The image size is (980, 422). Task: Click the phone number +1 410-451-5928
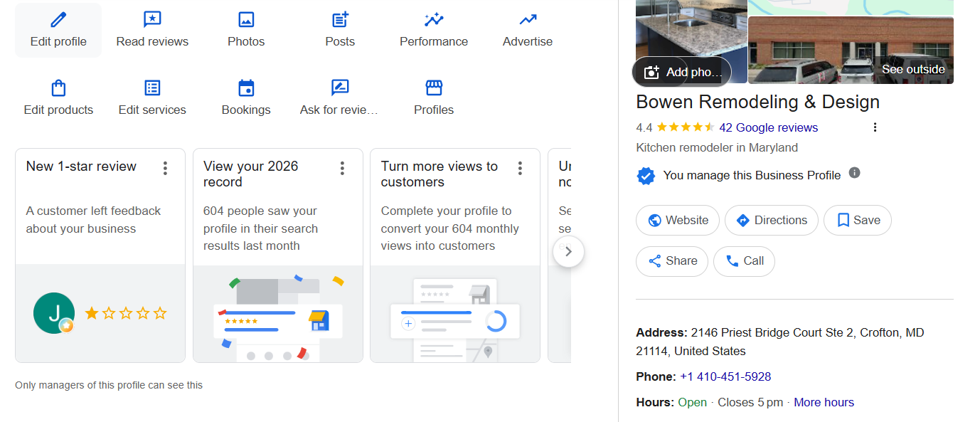[x=725, y=376]
